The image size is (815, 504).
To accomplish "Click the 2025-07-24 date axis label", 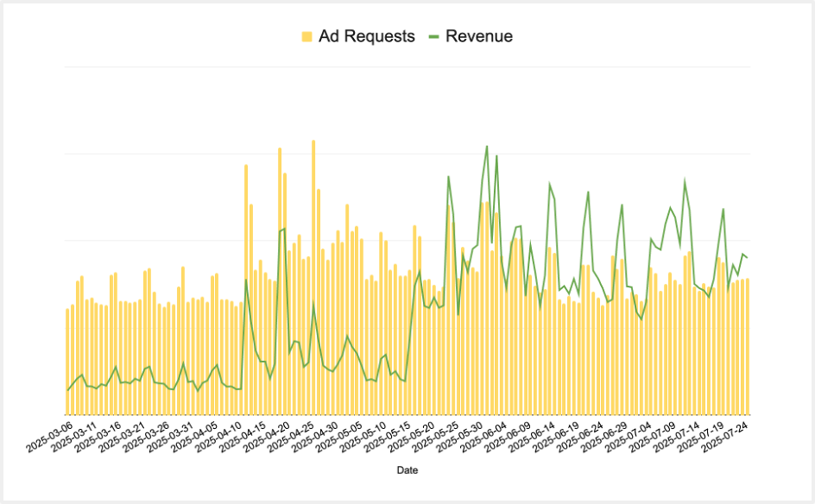I will pyautogui.click(x=728, y=437).
